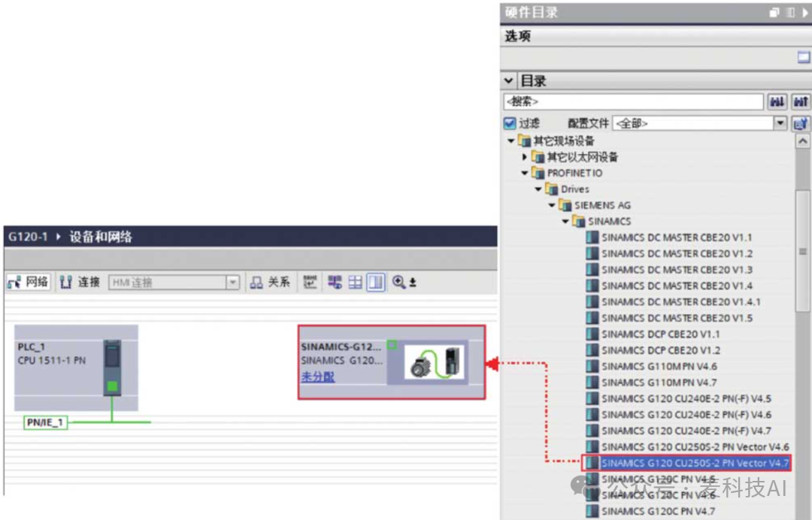Click the small panel icon under 选项
812x520 pixels.
(x=803, y=57)
